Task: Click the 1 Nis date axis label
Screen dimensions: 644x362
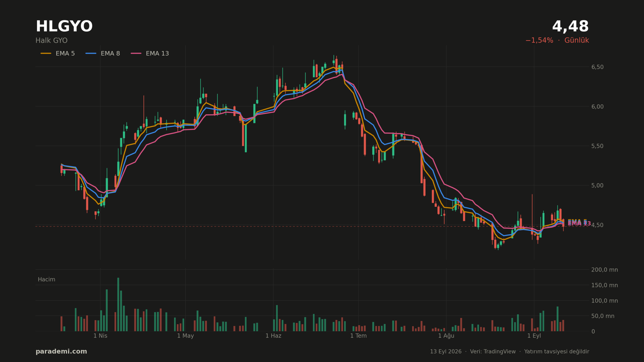Action: (x=100, y=336)
